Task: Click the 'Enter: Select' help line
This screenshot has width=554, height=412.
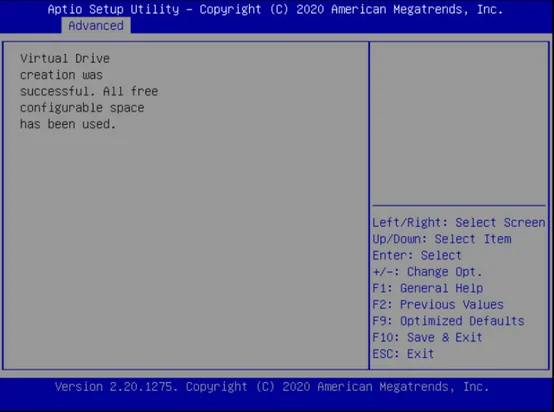Action: point(417,255)
